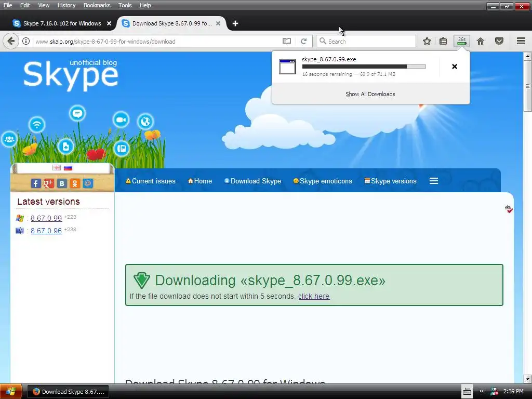The image size is (532, 399).
Task: Click the 2:39 PM taskbar clock
Action: tap(513, 391)
